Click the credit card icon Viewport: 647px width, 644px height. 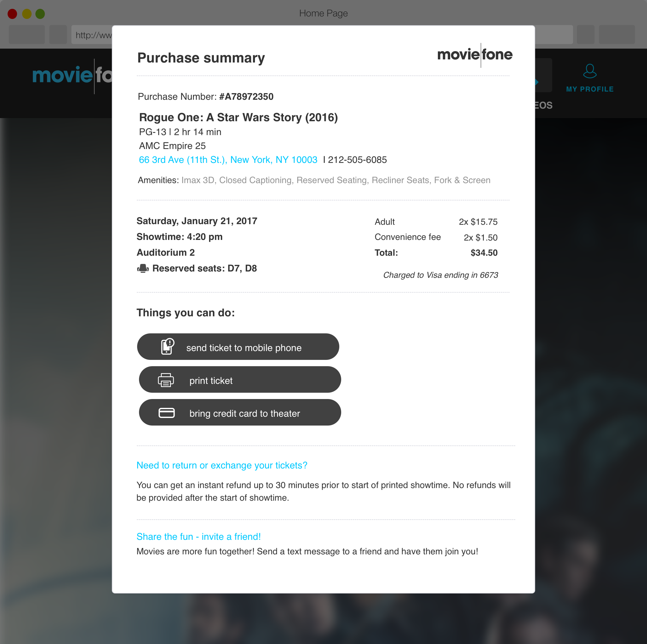pos(166,413)
